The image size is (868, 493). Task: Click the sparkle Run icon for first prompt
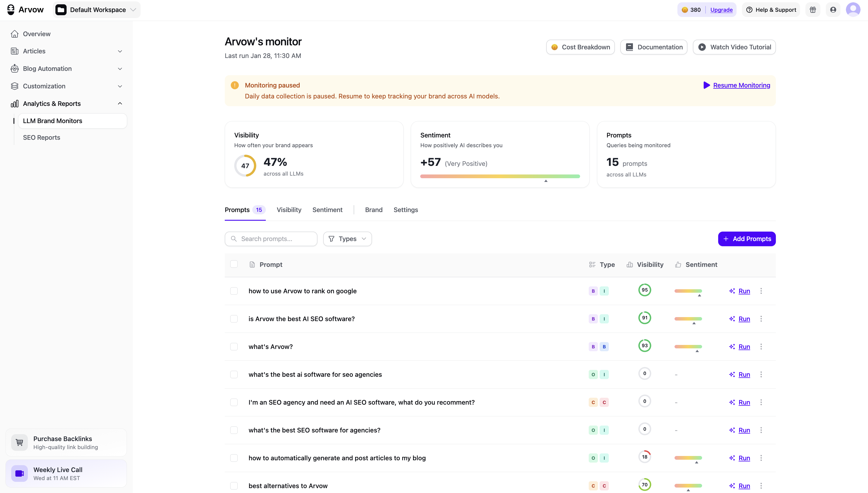click(x=732, y=291)
